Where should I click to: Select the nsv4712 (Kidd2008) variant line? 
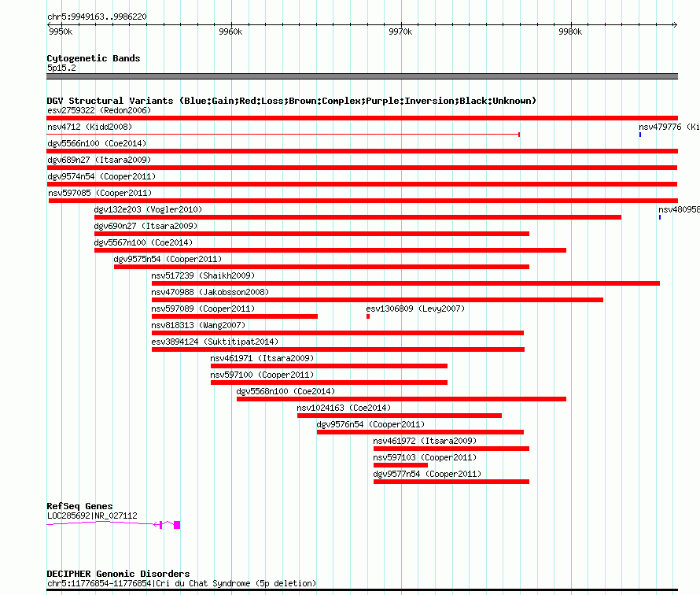coord(283,134)
